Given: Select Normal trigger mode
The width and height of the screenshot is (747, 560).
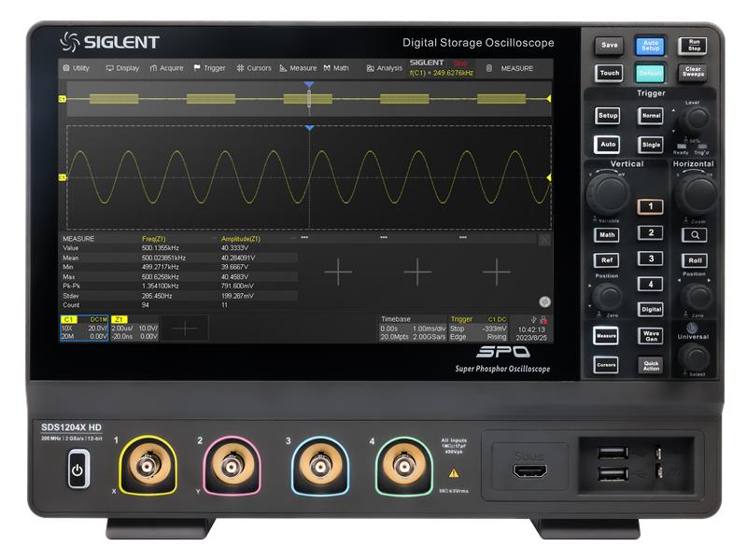Looking at the screenshot, I should tap(651, 115).
